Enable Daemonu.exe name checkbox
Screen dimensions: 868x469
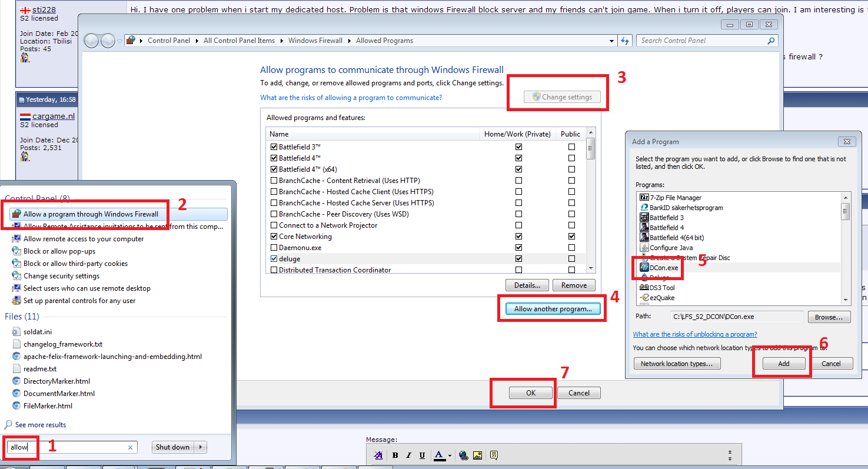click(274, 248)
